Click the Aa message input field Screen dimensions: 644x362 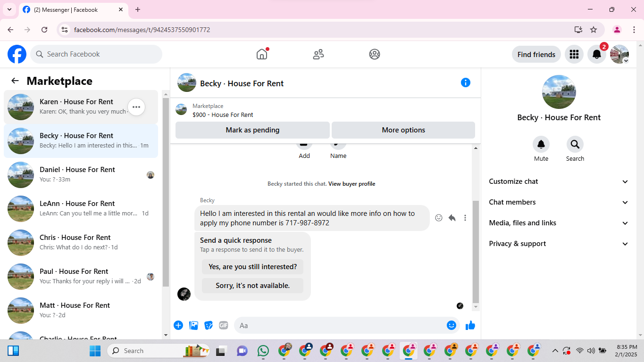click(x=341, y=325)
